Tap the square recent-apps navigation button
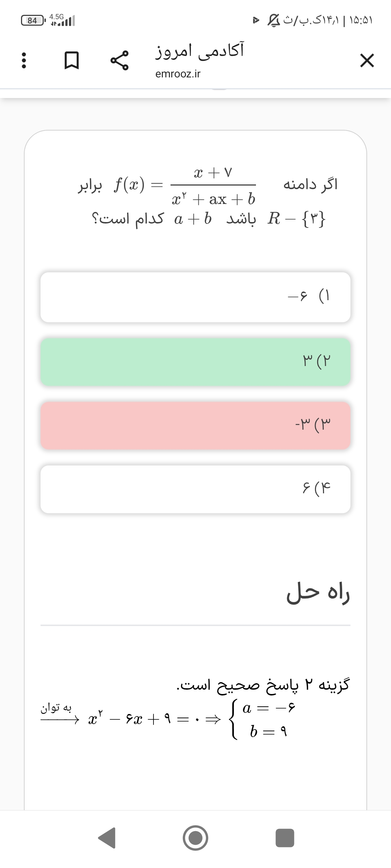This screenshot has width=391, height=868. click(x=285, y=838)
